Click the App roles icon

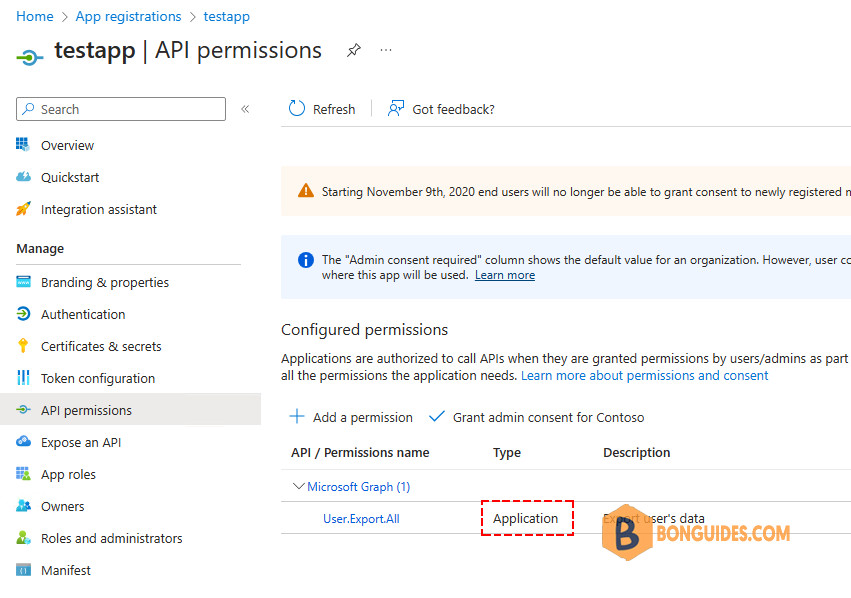point(23,474)
